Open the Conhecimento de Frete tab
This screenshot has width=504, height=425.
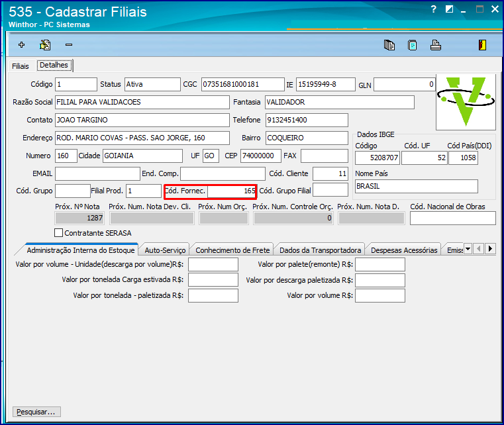tap(232, 250)
